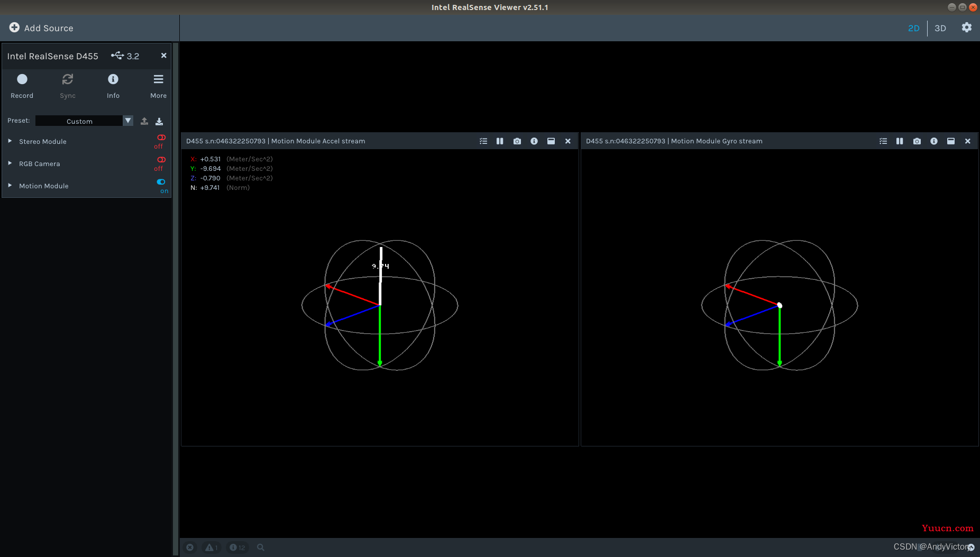
Task: Click the X acceleration value +0.531
Action: tap(210, 159)
